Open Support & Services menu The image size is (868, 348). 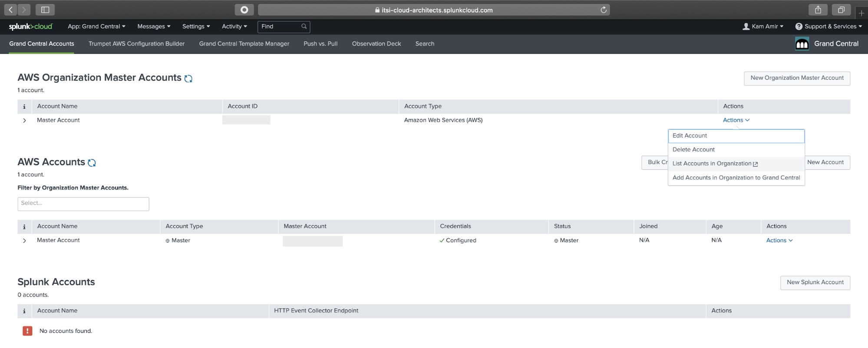pyautogui.click(x=828, y=26)
